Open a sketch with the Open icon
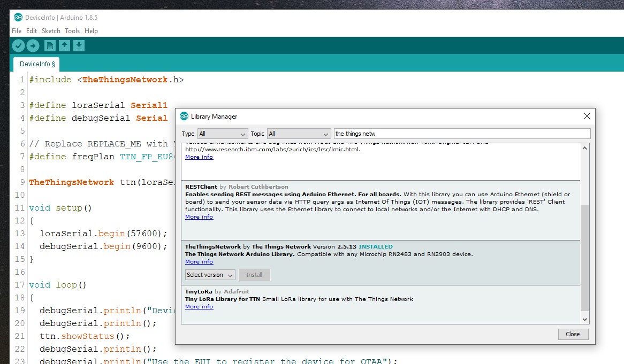 click(64, 45)
